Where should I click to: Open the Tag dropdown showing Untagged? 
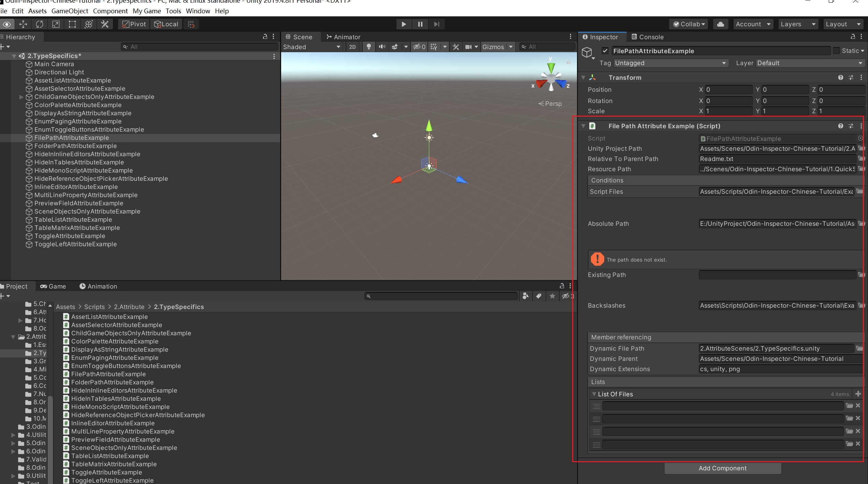click(x=671, y=63)
